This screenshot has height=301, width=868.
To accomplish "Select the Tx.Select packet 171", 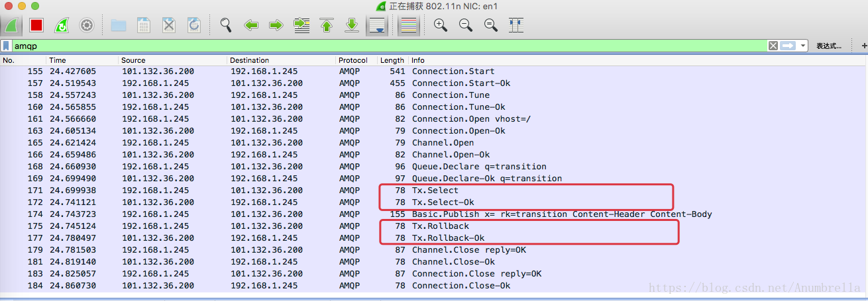I will (434, 191).
